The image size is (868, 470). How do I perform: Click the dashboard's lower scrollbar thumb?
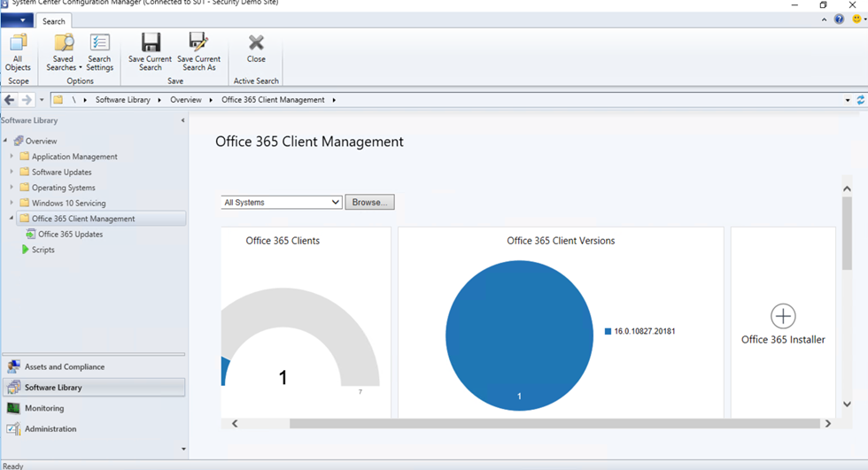(x=554, y=424)
